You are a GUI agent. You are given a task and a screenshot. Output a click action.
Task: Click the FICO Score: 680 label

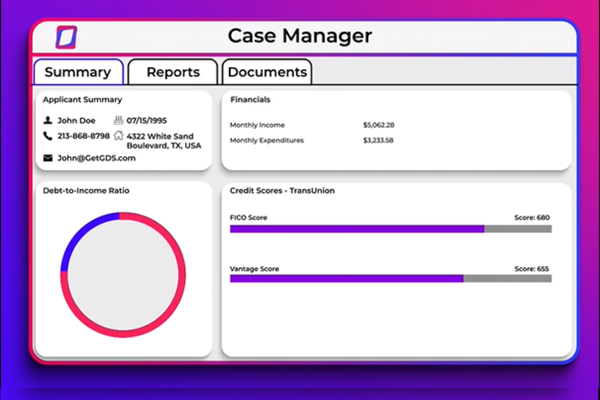point(531,217)
